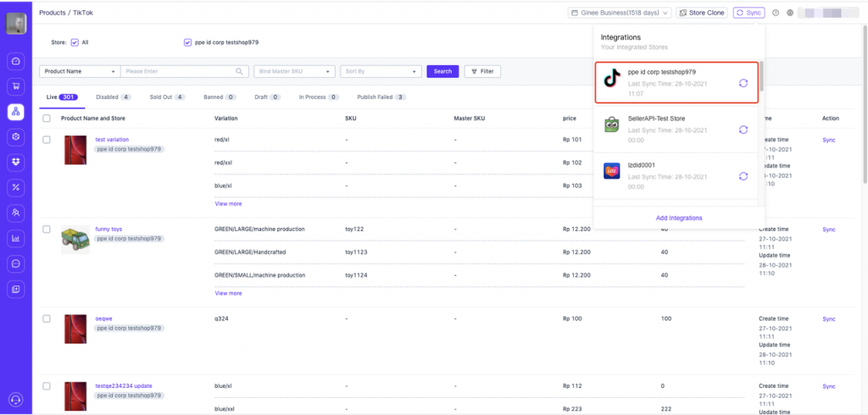The width and height of the screenshot is (868, 415).
Task: Open the test variation product name link
Action: (x=112, y=140)
